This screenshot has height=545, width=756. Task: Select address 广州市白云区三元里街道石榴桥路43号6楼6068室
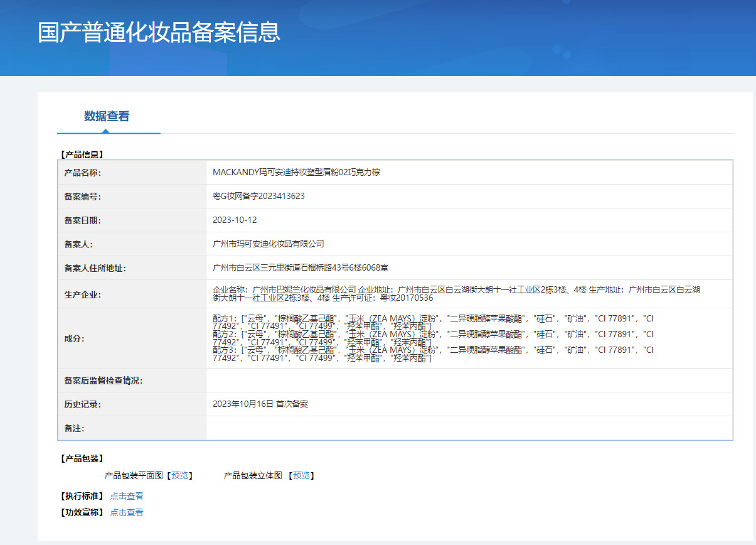(x=301, y=268)
